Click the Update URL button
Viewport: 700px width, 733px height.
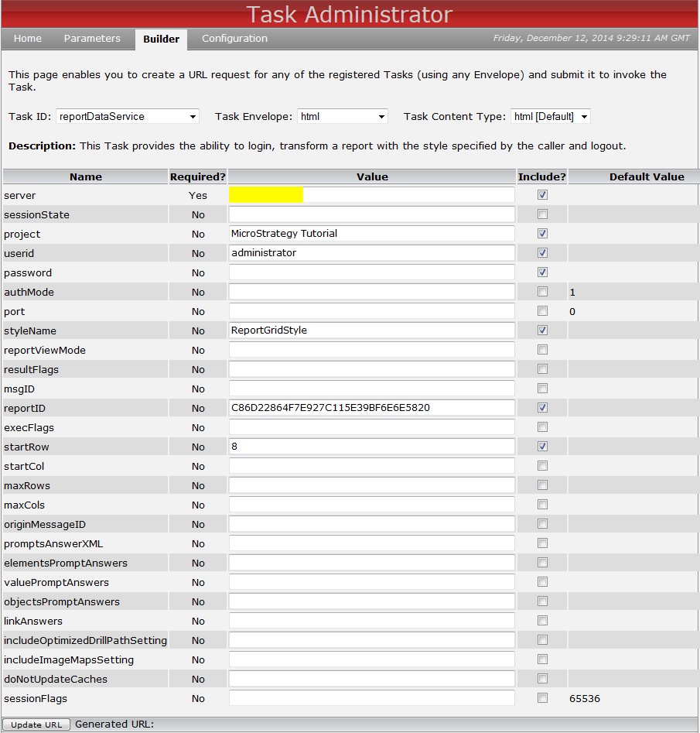[36, 724]
